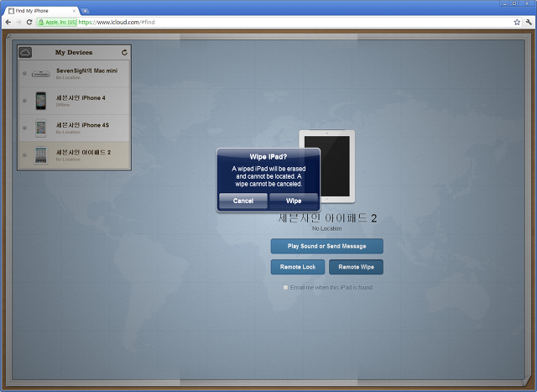This screenshot has width=537, height=392.
Task: Click the Remote Lock button
Action: (298, 267)
